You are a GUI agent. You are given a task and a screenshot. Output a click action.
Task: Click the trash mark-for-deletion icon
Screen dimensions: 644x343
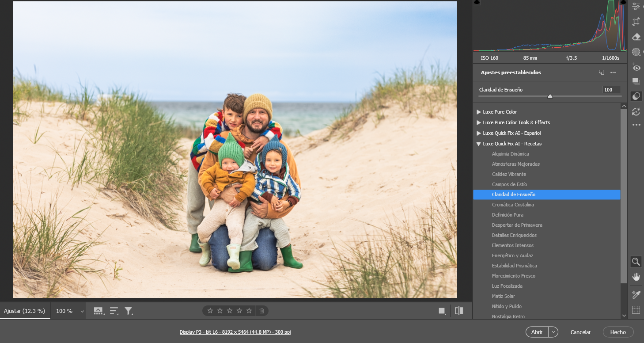(x=261, y=311)
